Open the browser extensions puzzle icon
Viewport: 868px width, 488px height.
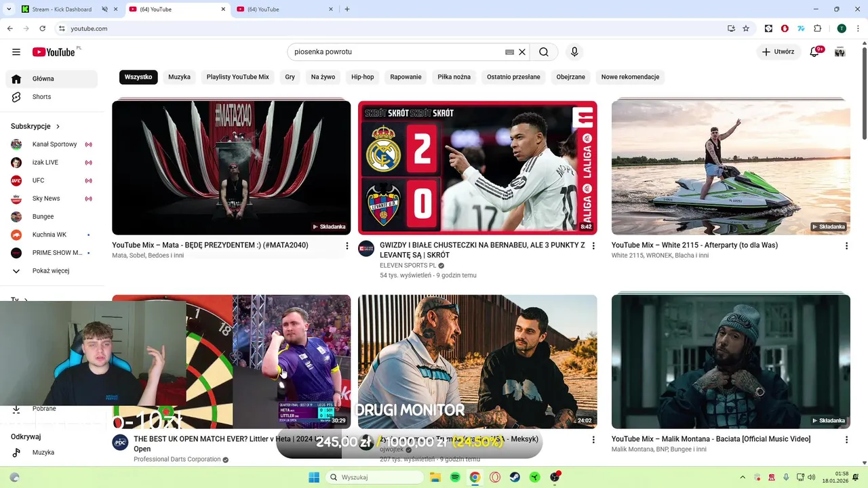[817, 28]
